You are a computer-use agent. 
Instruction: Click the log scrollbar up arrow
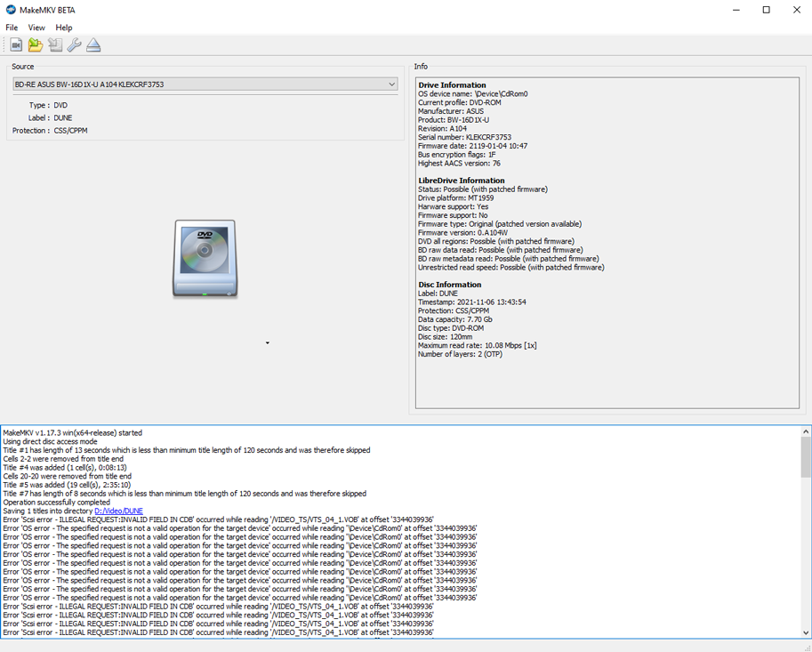pyautogui.click(x=806, y=431)
